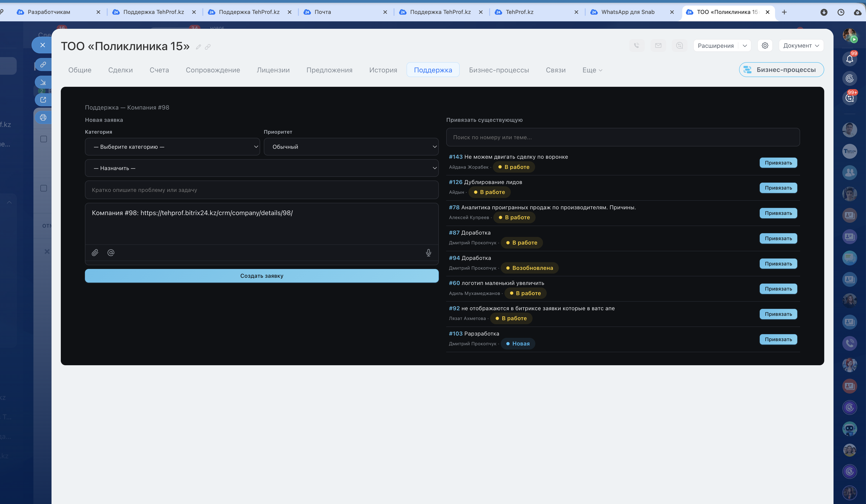This screenshot has height=504, width=866.
Task: Expand the Назначить assignee dropdown
Action: (262, 168)
